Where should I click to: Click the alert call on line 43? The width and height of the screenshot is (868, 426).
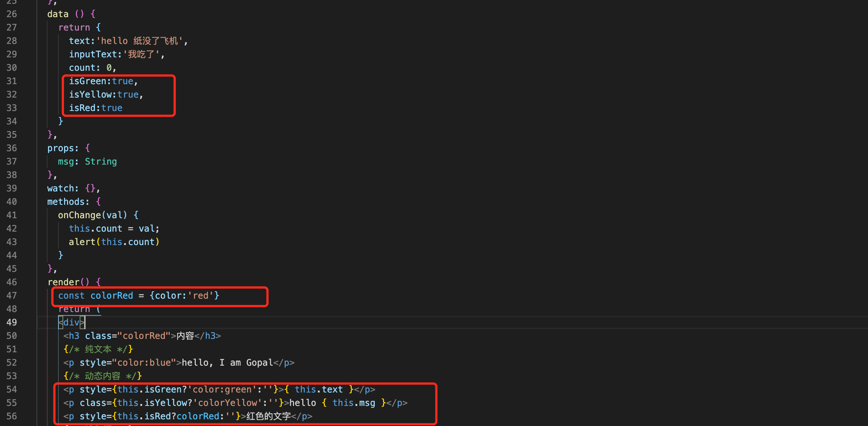point(114,242)
